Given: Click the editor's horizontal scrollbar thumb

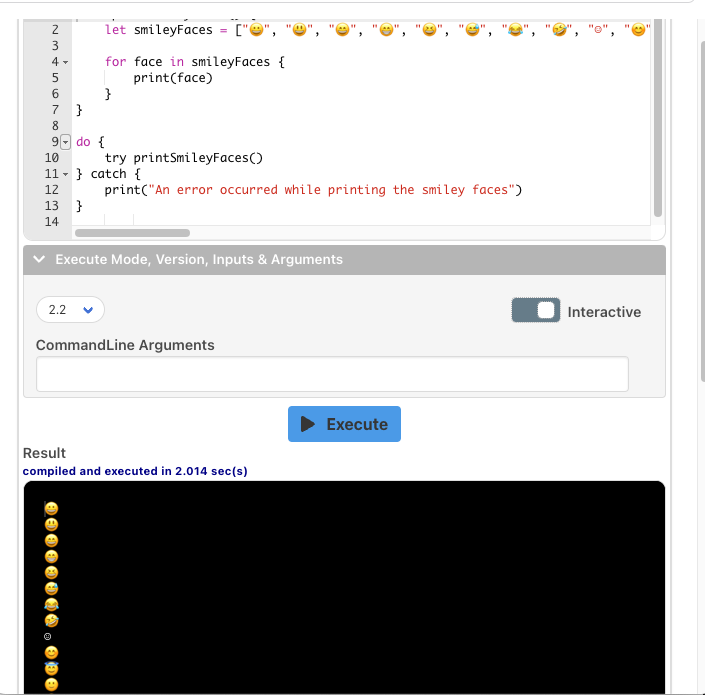Looking at the screenshot, I should [132, 233].
